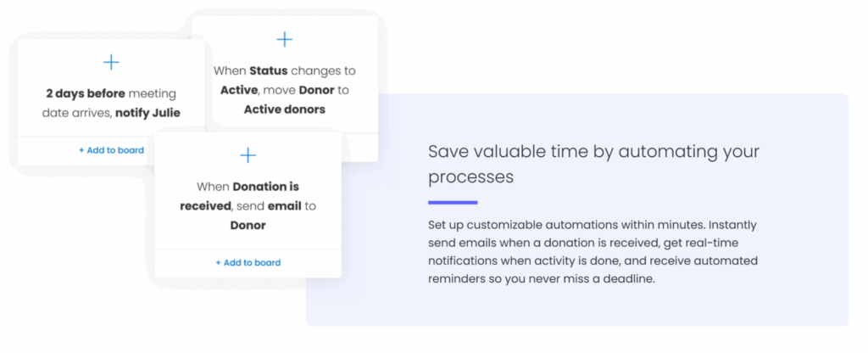Choose the bold 'Status' field in the recipe
This screenshot has height=353, width=868.
(269, 71)
